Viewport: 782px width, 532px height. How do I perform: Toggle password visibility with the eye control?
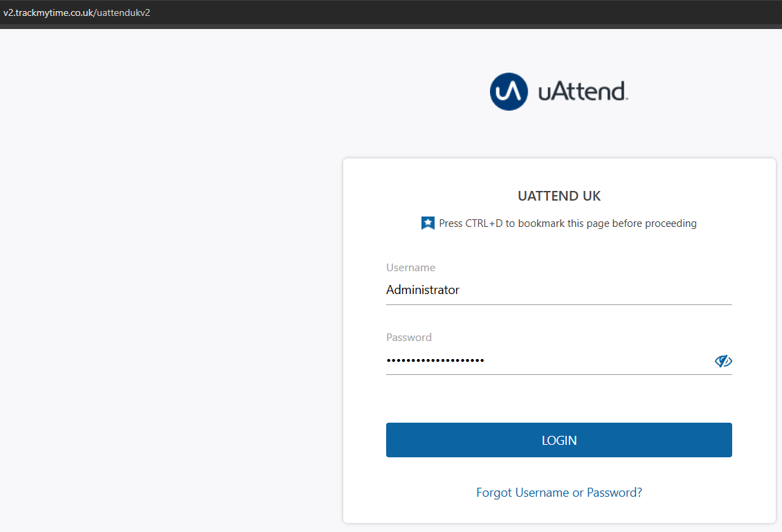click(722, 360)
